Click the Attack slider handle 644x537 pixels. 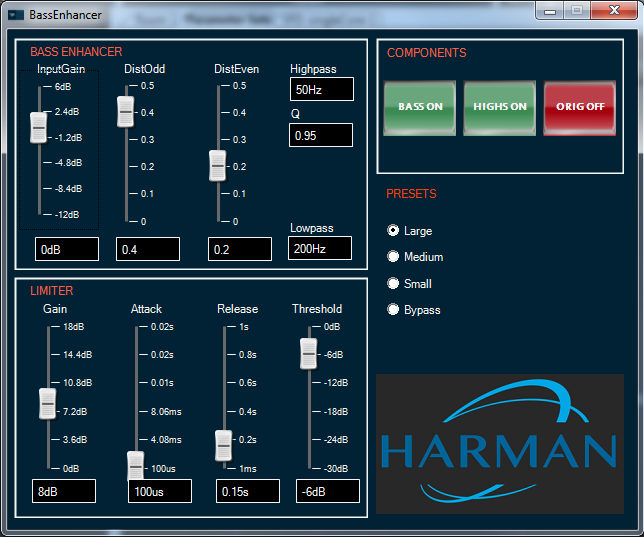click(136, 467)
